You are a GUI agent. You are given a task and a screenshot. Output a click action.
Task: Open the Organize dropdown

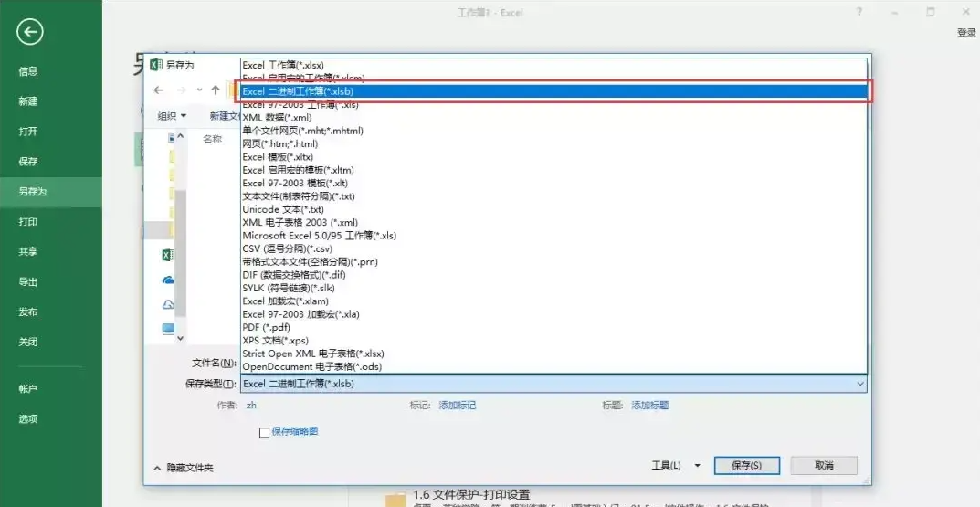[172, 116]
